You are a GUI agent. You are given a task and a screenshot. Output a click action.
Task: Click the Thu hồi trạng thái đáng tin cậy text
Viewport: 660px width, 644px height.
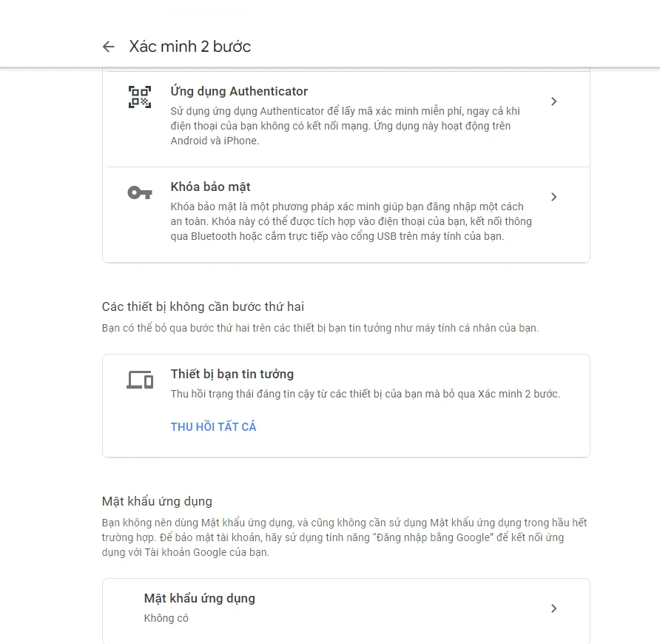366,394
